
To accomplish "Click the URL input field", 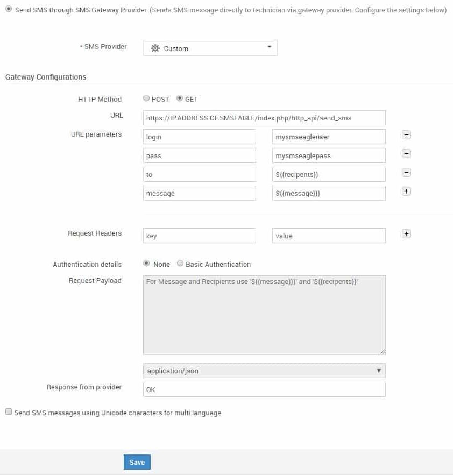I will (x=264, y=118).
